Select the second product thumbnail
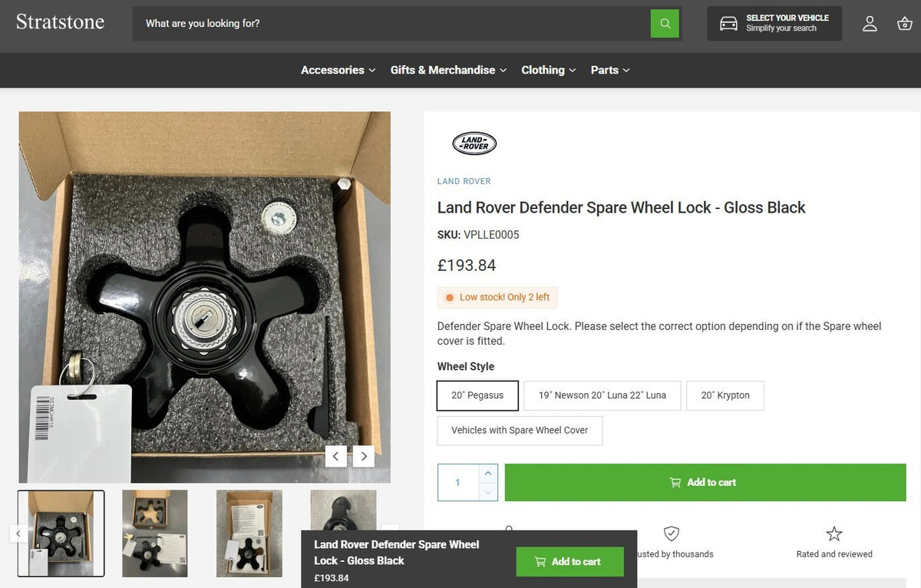921x588 pixels. (x=155, y=533)
